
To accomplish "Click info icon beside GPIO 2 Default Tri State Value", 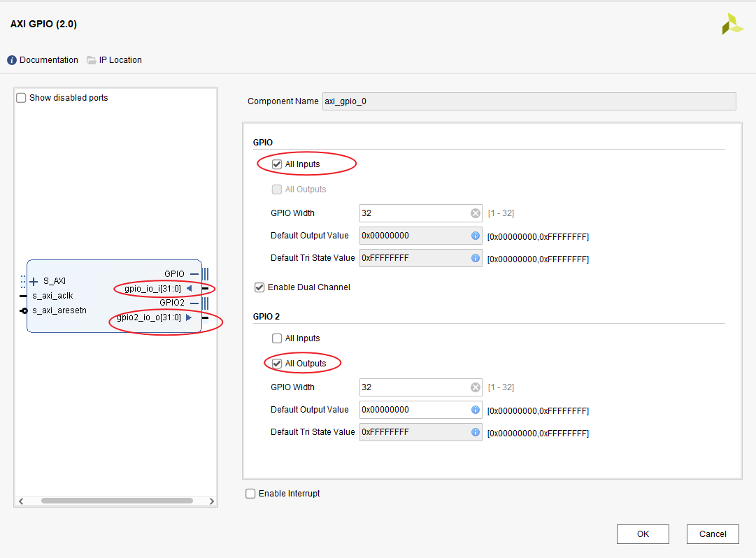I will 476,432.
